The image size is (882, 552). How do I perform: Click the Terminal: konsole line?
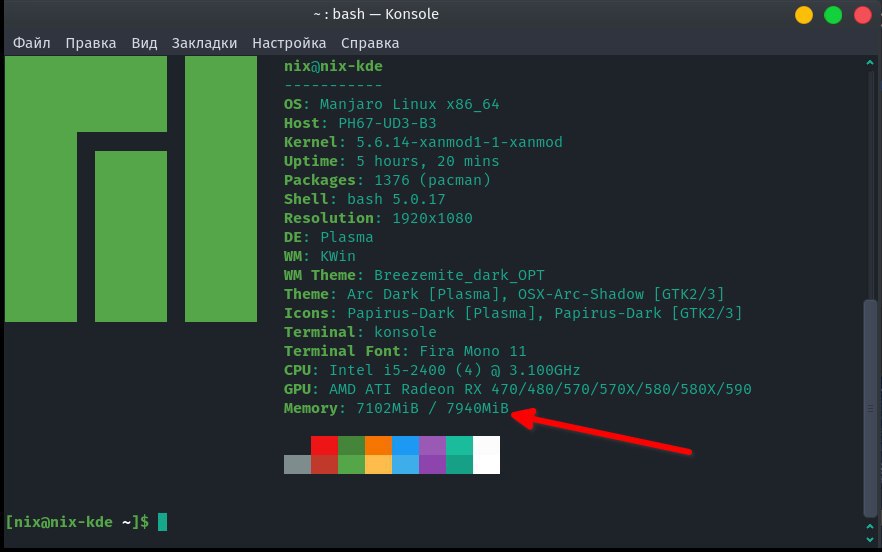360,332
